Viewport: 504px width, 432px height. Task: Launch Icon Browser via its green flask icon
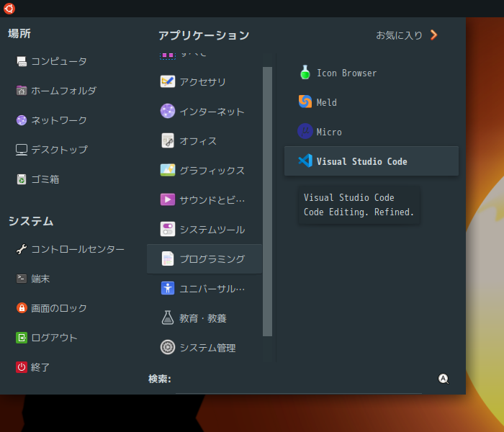[305, 73]
